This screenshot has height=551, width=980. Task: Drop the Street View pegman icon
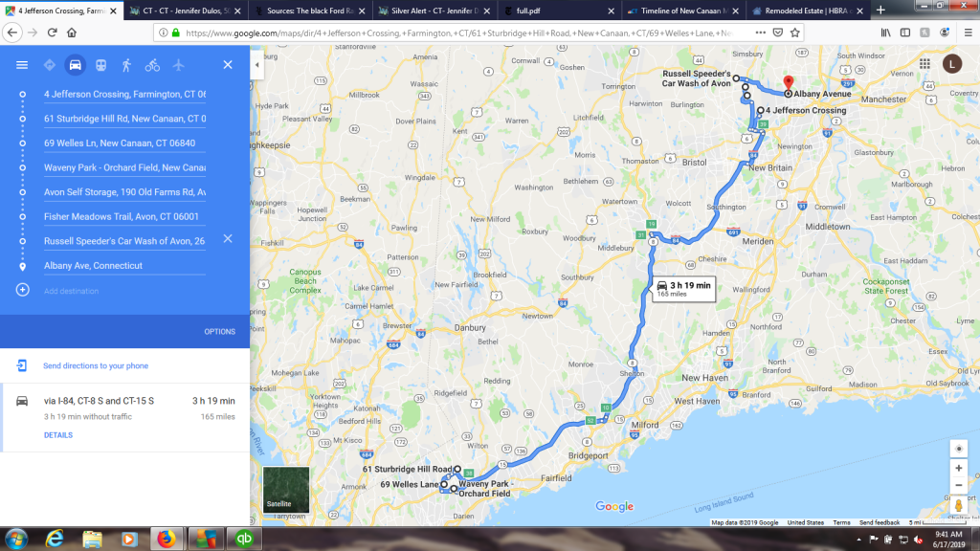(x=958, y=505)
